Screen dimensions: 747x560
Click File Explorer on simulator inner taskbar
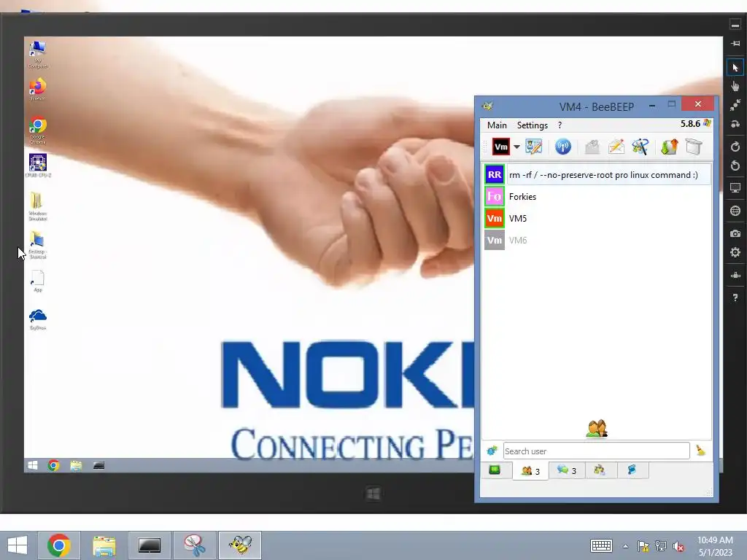[x=76, y=465]
